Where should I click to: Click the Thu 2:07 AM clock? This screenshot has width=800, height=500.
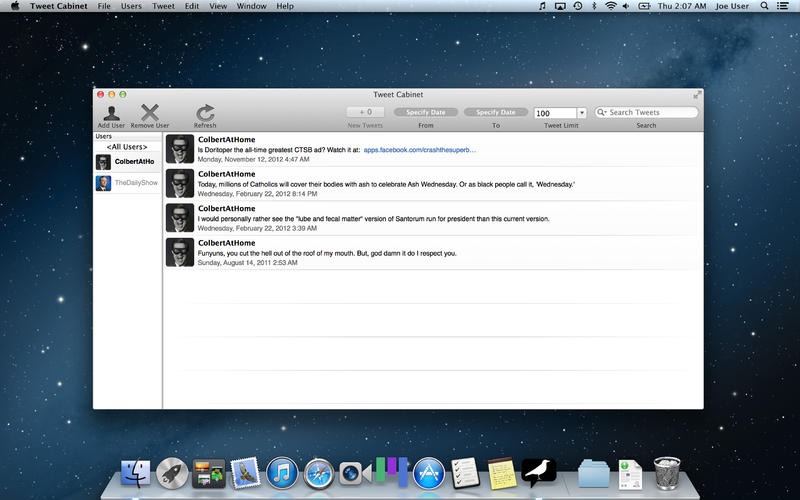click(682, 6)
